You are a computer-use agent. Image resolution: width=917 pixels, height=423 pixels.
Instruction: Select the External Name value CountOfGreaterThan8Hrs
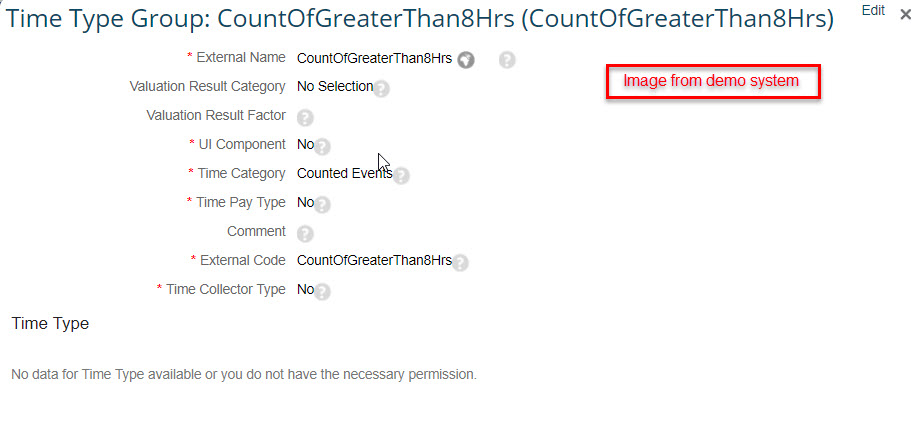pos(374,58)
